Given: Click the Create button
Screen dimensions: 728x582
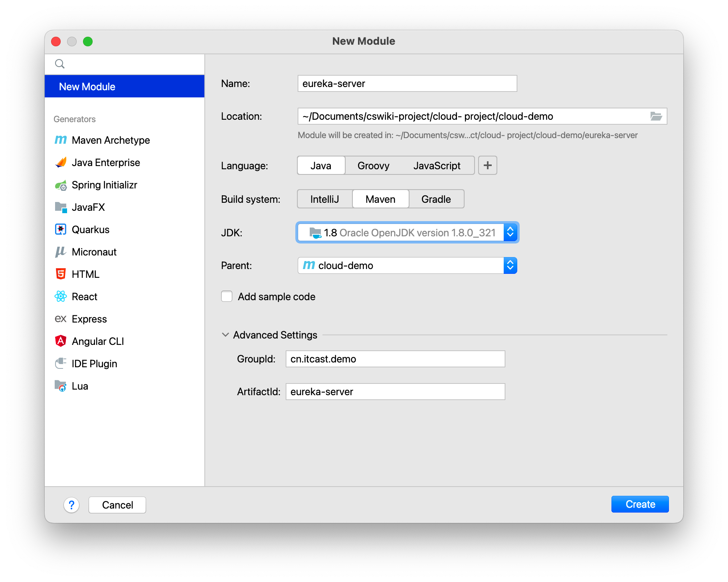Looking at the screenshot, I should pos(640,504).
